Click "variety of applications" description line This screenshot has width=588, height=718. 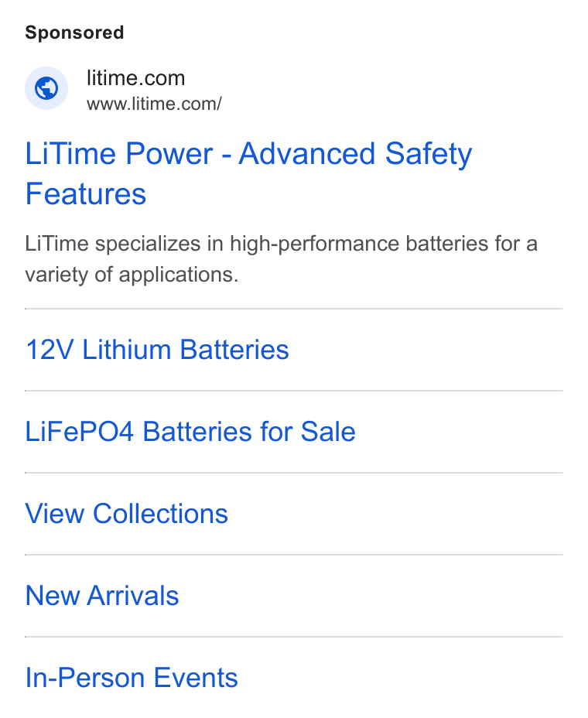132,275
